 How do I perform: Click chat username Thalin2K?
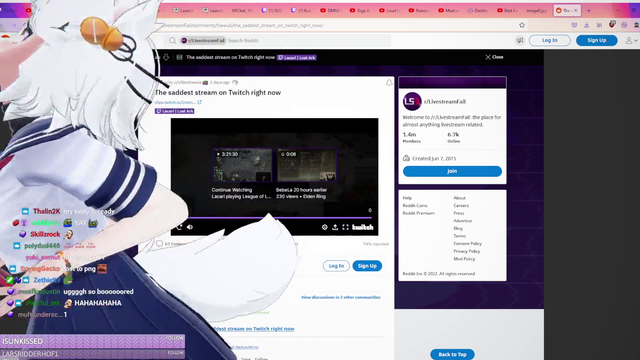coord(47,211)
